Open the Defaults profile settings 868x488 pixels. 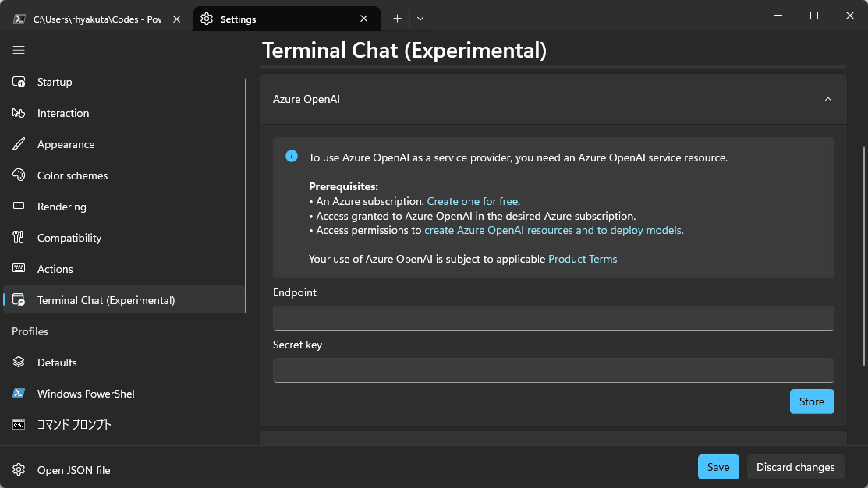pos(124,362)
